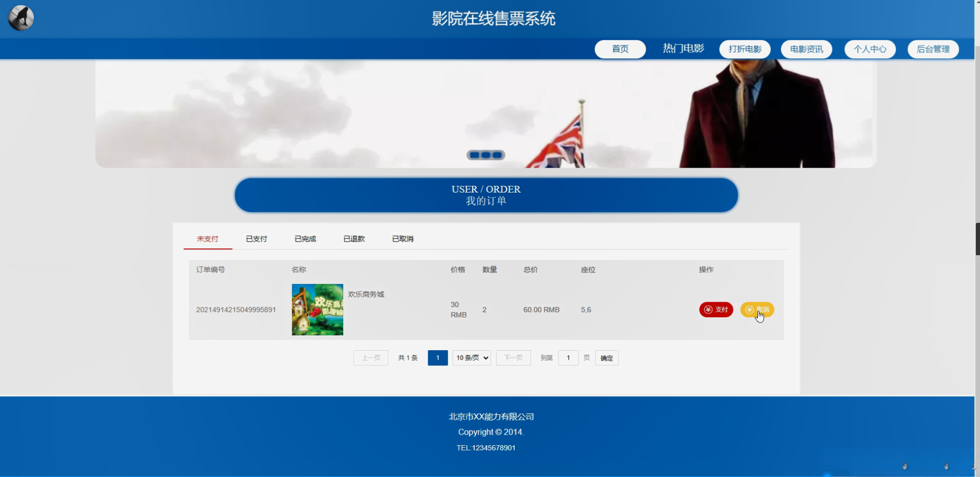
Task: Click the footer TEL:12345678901 text
Action: pos(486,448)
